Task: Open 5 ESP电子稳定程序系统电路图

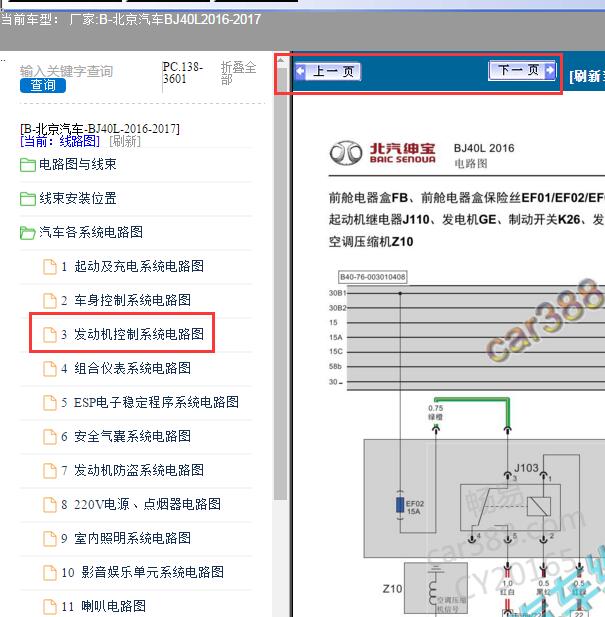Action: click(150, 402)
